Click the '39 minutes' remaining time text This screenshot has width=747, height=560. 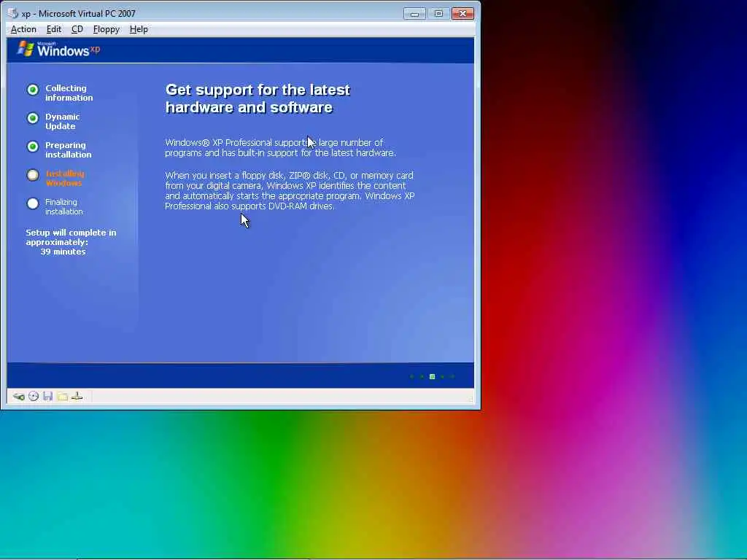point(63,252)
